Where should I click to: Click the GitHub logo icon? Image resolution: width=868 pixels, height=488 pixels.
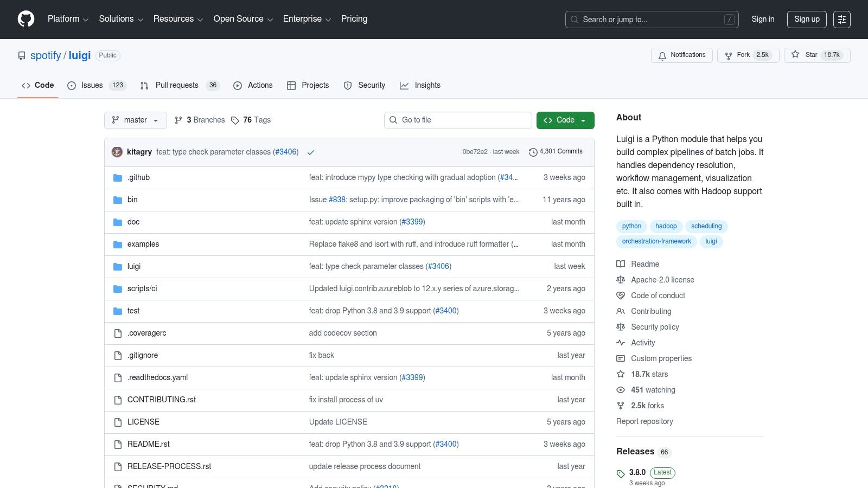26,19
